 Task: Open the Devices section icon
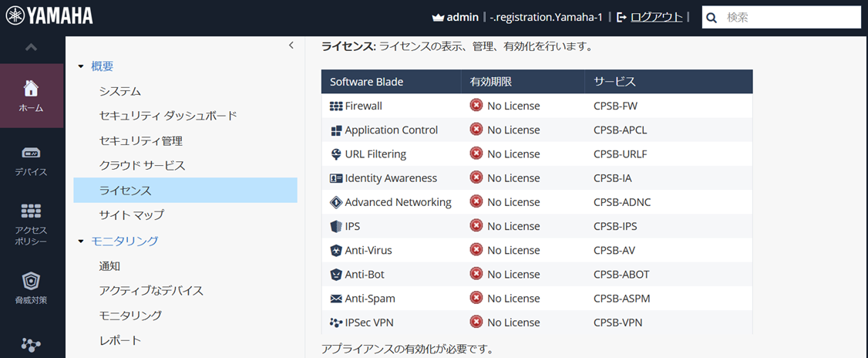(31, 153)
